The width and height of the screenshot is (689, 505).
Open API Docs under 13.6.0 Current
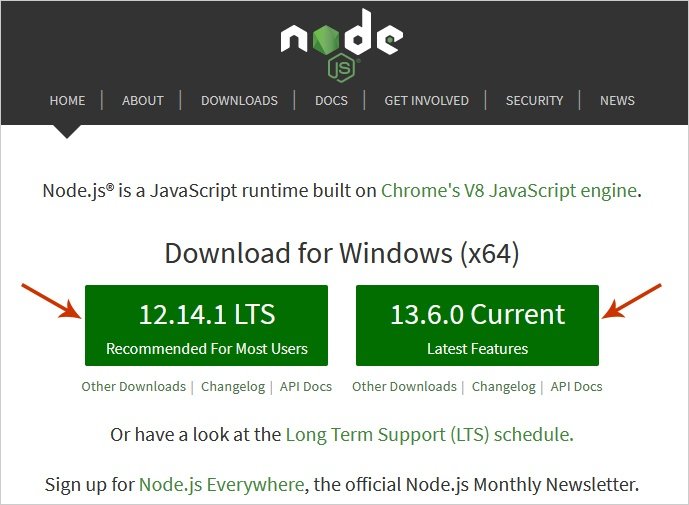tap(577, 386)
